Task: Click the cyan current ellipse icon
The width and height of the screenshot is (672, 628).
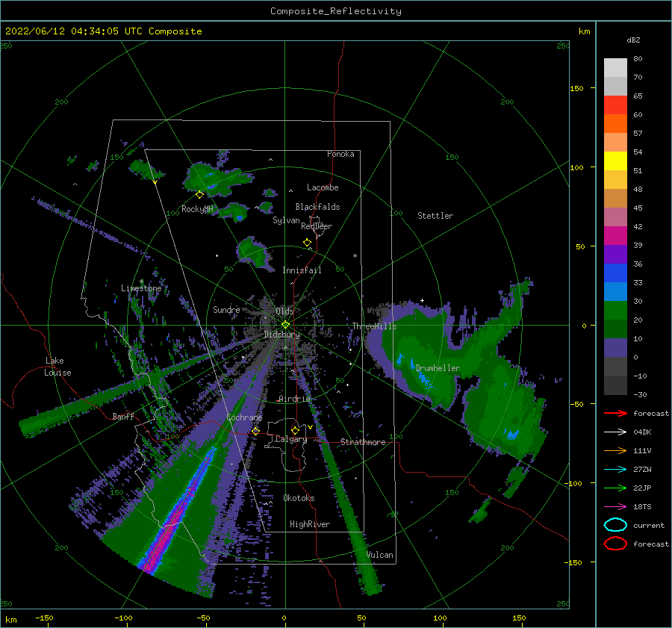Action: coord(615,525)
